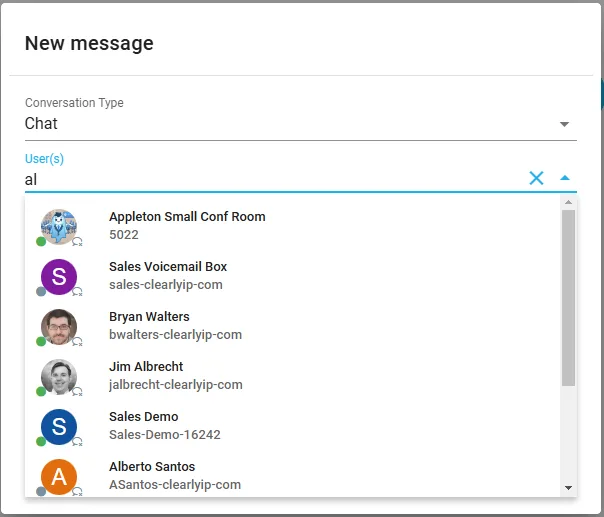Screen dimensions: 604x517
Task: Open the Conversation Type dropdown arrow
Action: coord(564,124)
